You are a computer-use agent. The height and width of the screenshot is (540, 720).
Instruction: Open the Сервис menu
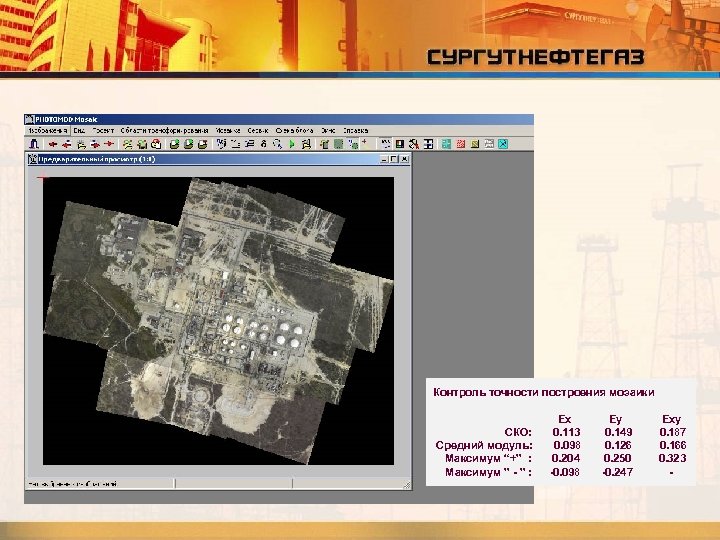tap(258, 130)
